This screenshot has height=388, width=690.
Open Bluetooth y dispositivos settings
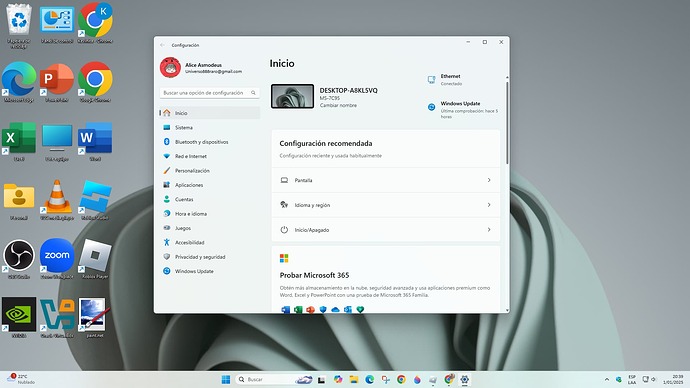pos(209,142)
